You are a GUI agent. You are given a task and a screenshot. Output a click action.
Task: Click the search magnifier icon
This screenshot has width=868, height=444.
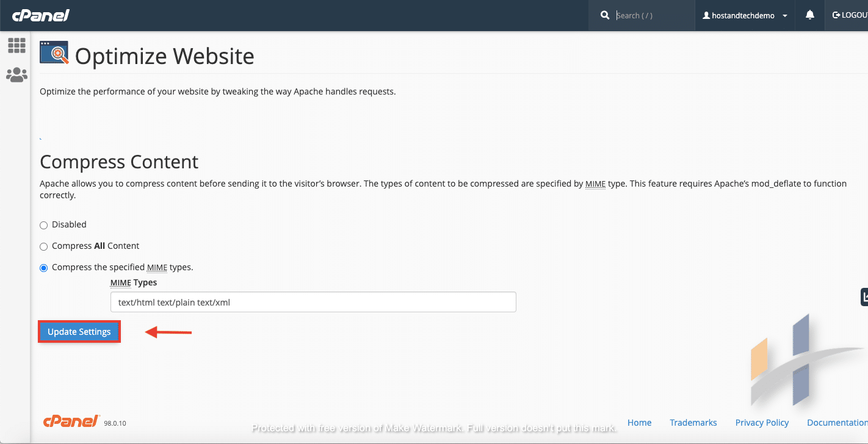604,15
